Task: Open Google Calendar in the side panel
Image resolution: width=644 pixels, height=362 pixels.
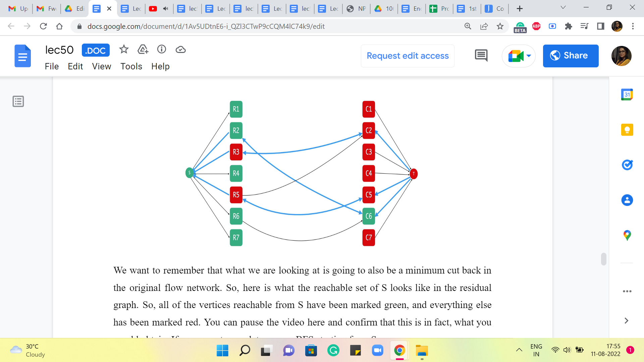Action: pyautogui.click(x=627, y=95)
